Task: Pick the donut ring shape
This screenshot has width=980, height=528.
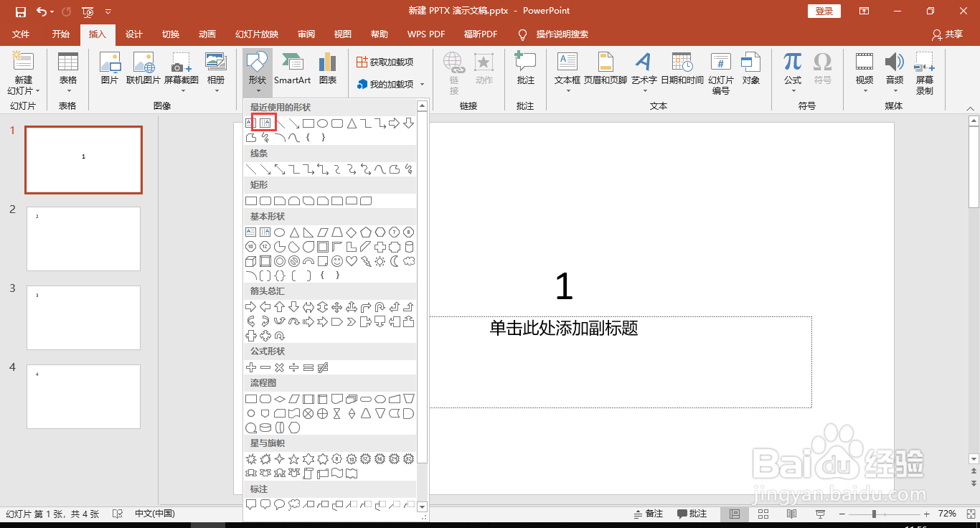Action: (x=280, y=261)
